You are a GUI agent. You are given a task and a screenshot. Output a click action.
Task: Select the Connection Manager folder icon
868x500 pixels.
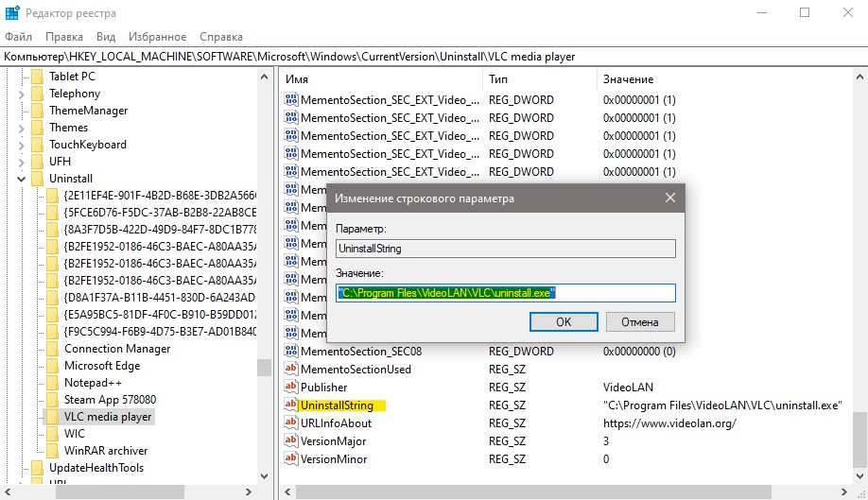tap(53, 349)
